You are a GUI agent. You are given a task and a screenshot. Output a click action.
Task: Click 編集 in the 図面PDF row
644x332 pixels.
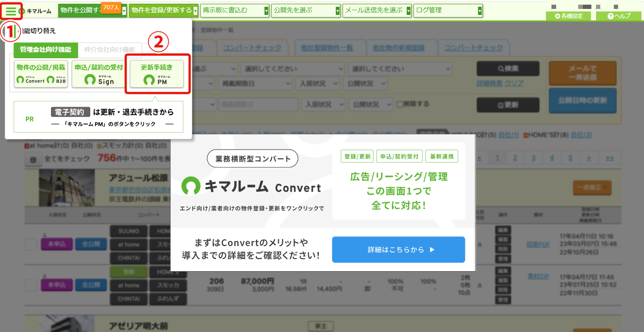(x=503, y=230)
